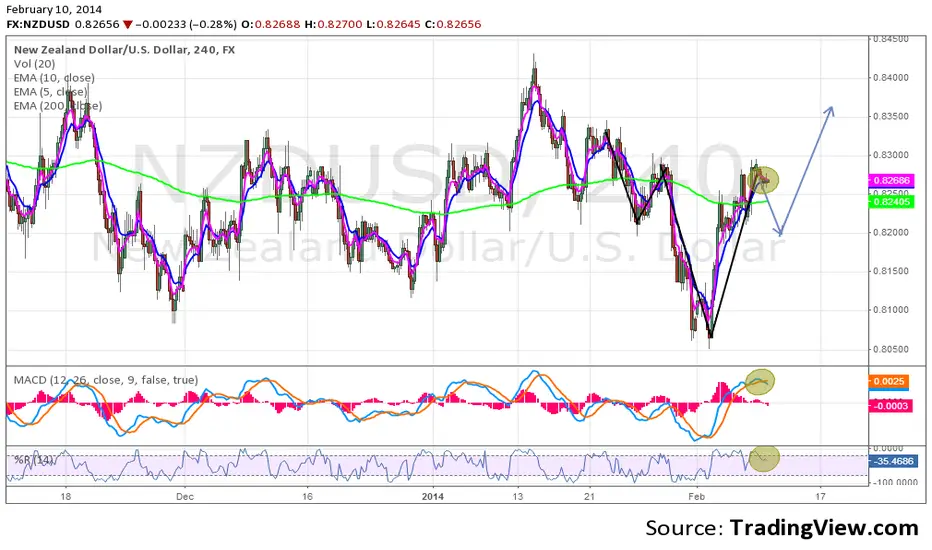Click the 13 date label on the time axis
This screenshot has height=550, width=932.
[518, 496]
